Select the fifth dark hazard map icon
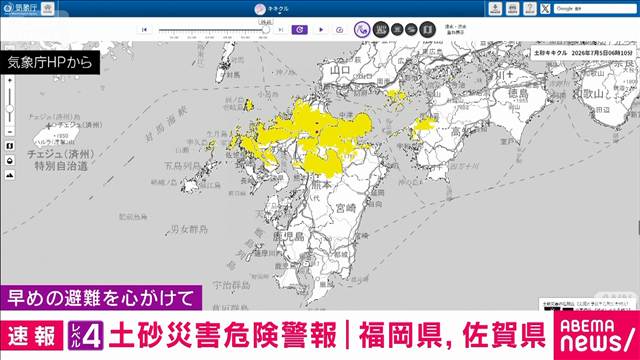 coord(427,29)
